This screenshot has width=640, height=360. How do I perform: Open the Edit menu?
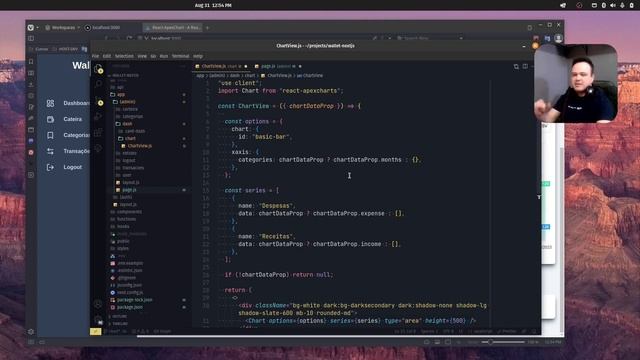[x=107, y=56]
